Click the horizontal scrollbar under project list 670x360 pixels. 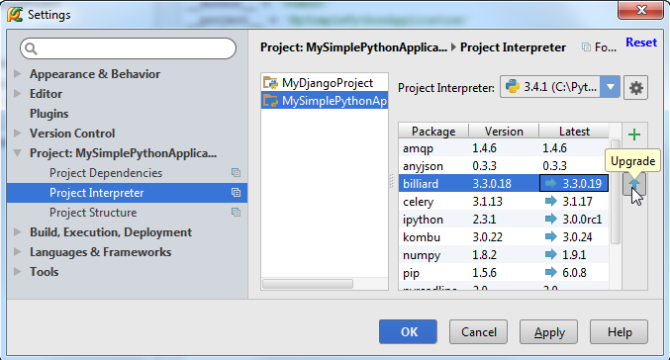[308, 284]
